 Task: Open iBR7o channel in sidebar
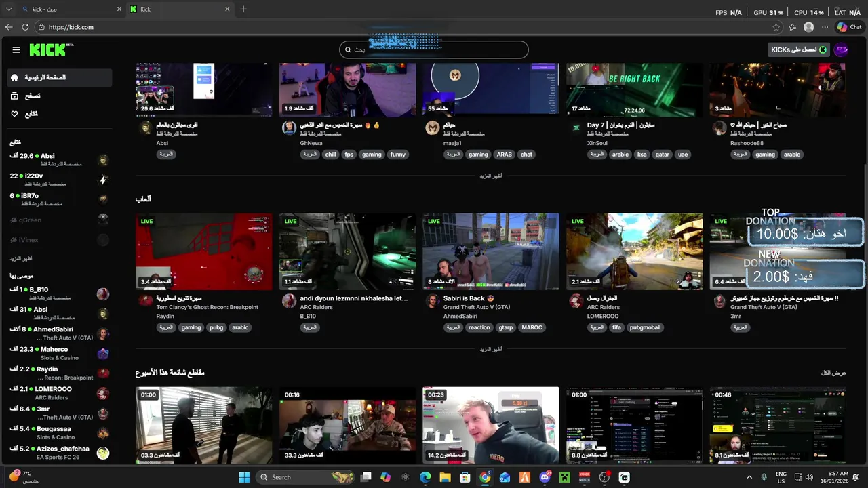[x=60, y=199]
